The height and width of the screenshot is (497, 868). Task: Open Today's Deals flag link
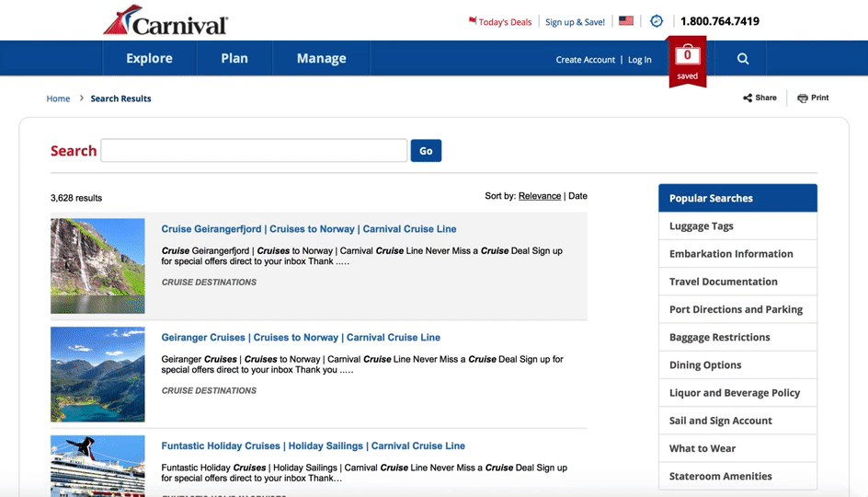(x=500, y=22)
